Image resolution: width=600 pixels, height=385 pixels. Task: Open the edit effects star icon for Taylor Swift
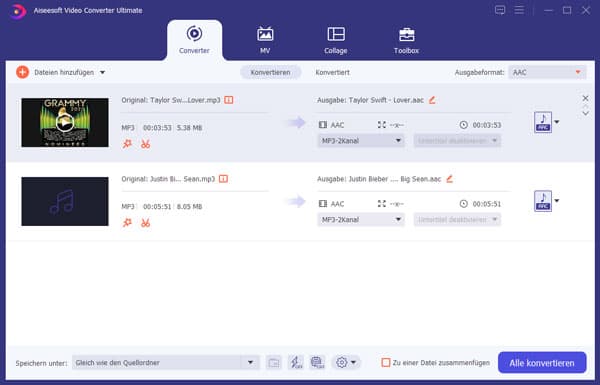127,144
